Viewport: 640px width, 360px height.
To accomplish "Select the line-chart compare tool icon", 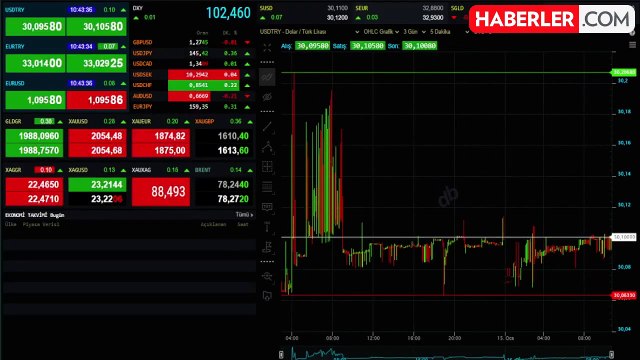I will tap(267, 77).
